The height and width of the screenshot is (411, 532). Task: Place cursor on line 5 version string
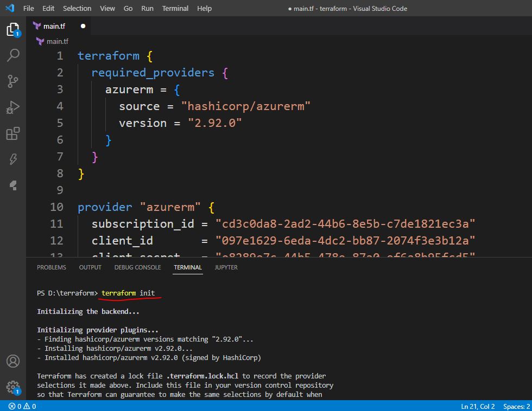pos(214,123)
